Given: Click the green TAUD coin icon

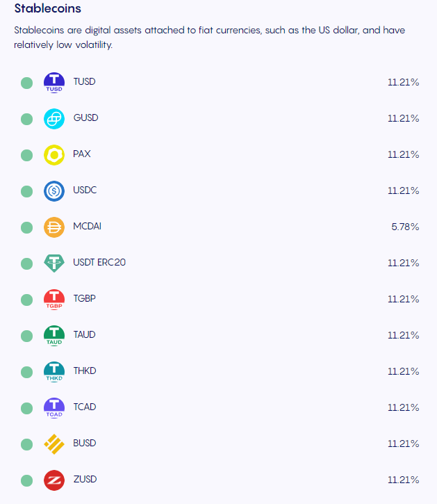Looking at the screenshot, I should tap(53, 336).
